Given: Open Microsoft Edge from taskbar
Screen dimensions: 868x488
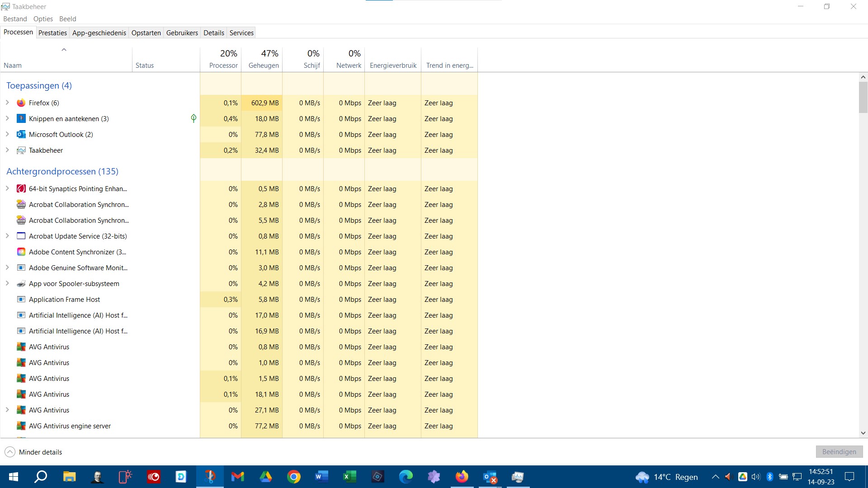Looking at the screenshot, I should [406, 477].
